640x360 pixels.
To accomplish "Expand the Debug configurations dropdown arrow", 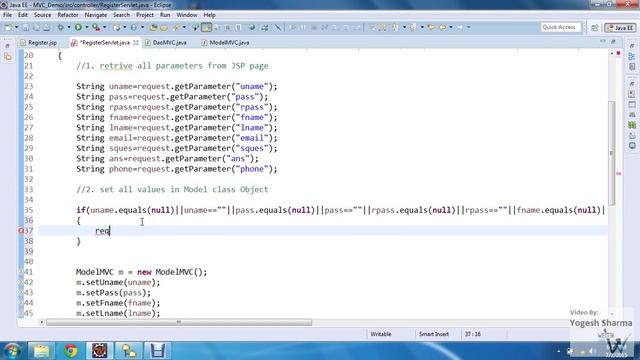I will click(69, 27).
